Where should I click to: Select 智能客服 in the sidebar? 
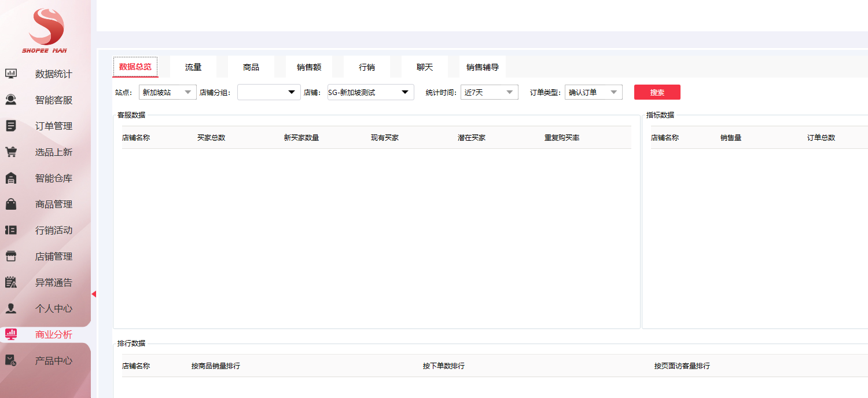[x=12, y=100]
